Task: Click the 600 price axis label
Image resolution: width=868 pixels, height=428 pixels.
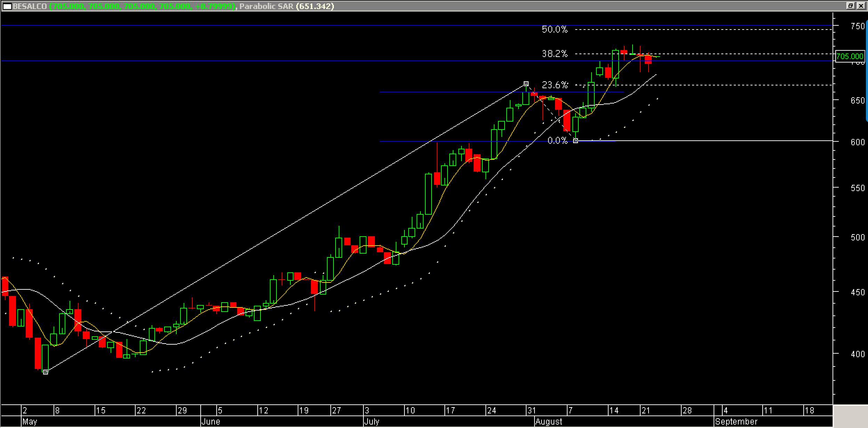Action: click(x=858, y=142)
